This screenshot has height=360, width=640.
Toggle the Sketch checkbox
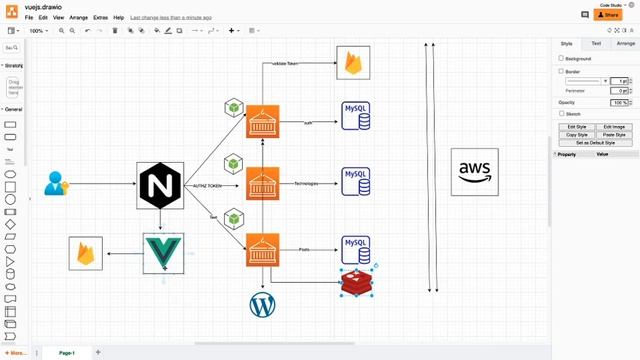pos(562,113)
